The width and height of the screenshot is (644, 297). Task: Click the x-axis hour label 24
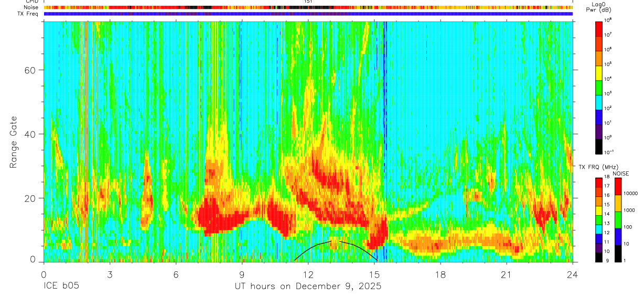(x=572, y=274)
